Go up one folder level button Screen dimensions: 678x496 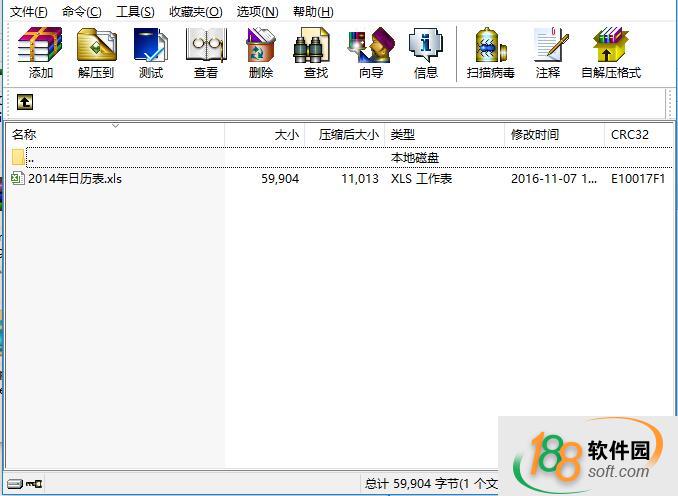pyautogui.click(x=25, y=102)
